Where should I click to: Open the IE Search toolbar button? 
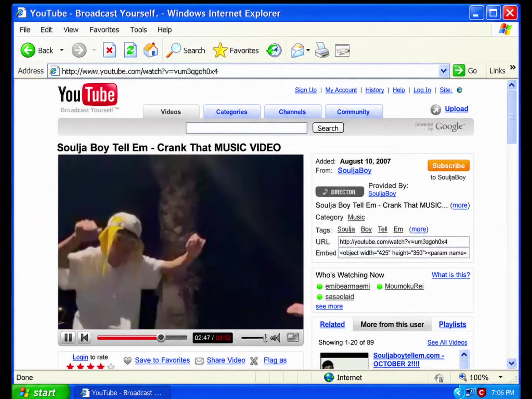[185, 50]
